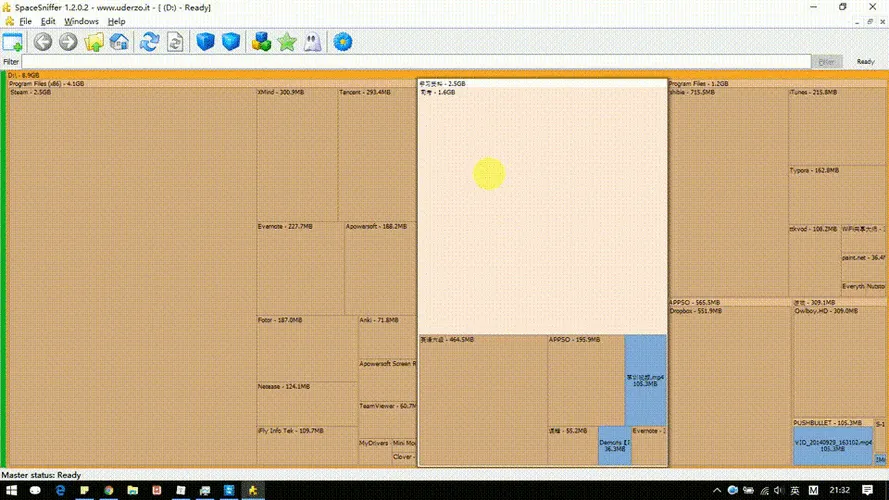Go up to the parent folder level
The height and width of the screenshot is (500, 889).
point(94,42)
